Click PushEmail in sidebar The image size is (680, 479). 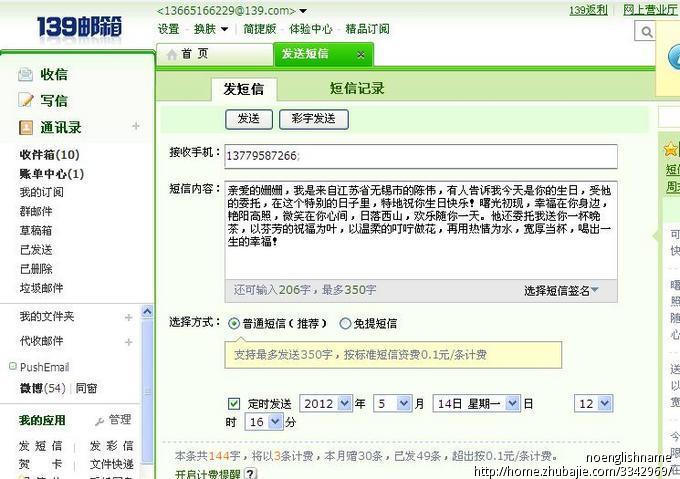point(45,368)
